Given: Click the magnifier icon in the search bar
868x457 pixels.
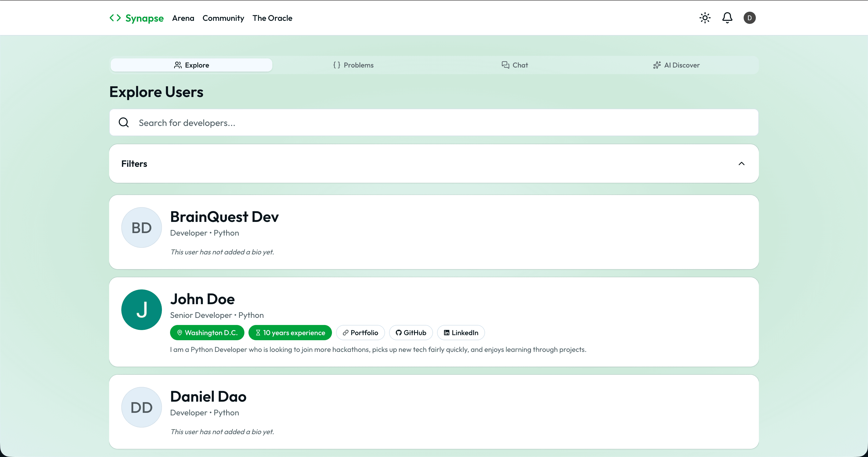Looking at the screenshot, I should 124,122.
